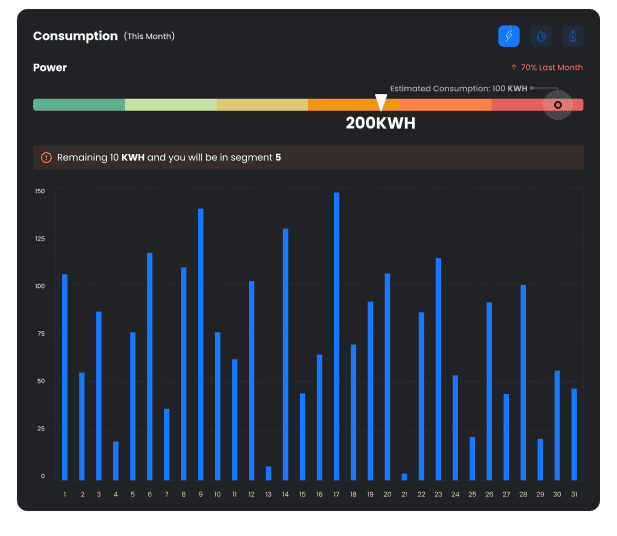The image size is (617, 536).
Task: Click the 200KWH current consumption value
Action: click(x=380, y=125)
